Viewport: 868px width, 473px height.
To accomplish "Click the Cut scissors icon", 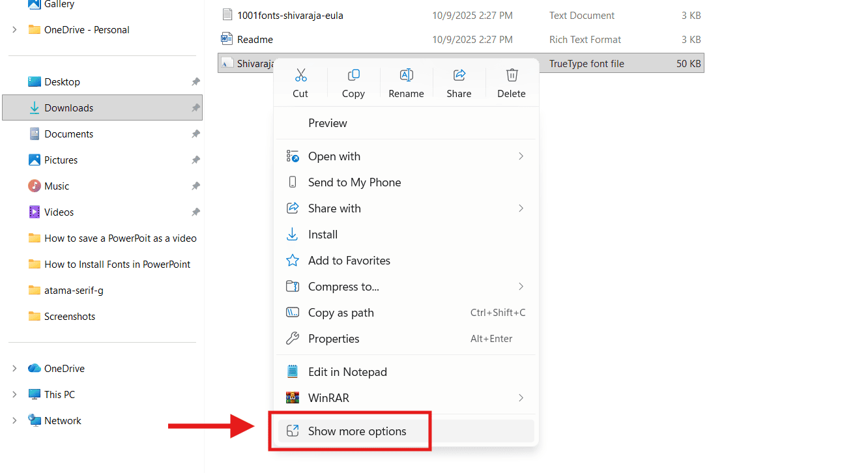I will [300, 76].
